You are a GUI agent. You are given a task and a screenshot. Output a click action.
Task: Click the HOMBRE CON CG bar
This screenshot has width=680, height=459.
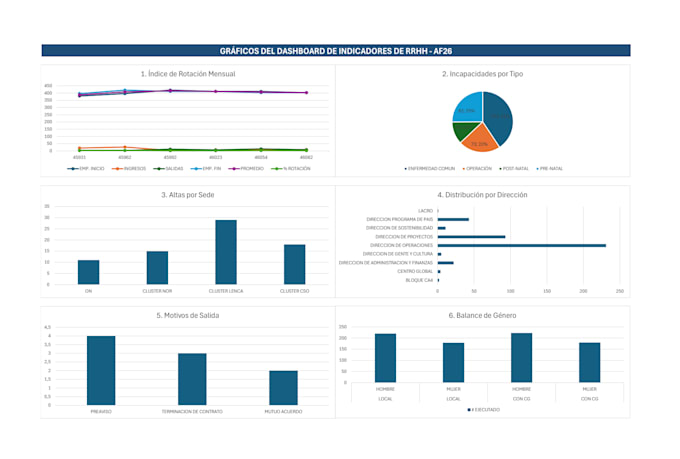click(x=522, y=357)
